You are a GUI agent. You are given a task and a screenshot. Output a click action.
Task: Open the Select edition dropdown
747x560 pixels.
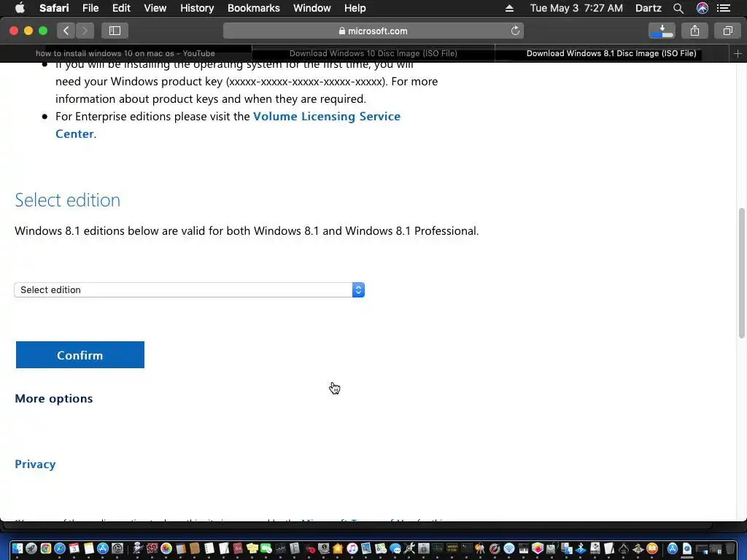pos(189,289)
